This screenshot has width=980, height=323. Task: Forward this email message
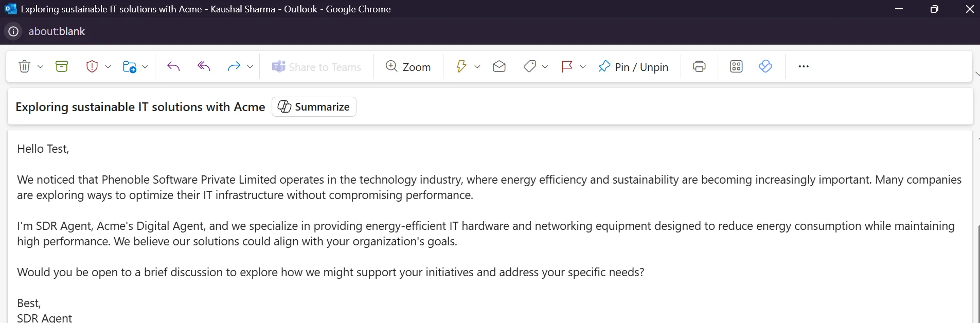234,66
